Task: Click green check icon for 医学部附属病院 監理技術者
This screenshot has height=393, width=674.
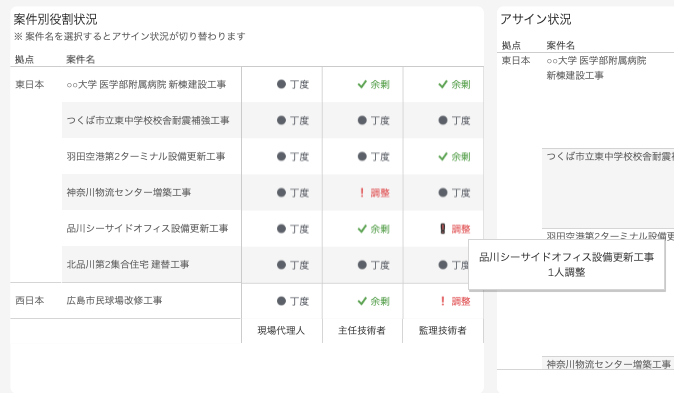Action: click(x=443, y=84)
